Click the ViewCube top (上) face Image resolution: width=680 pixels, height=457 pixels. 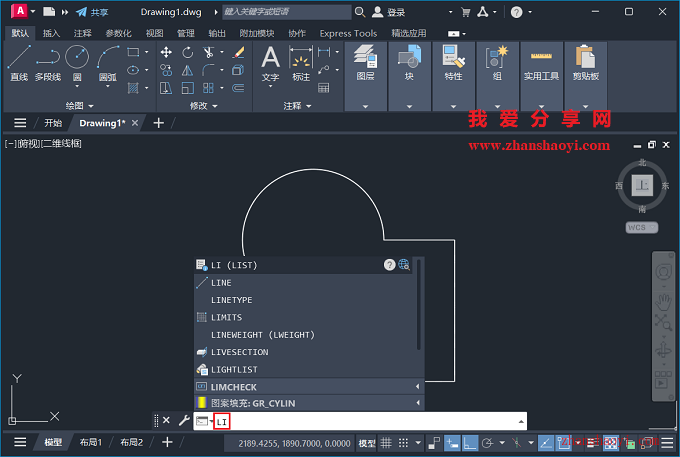(642, 185)
